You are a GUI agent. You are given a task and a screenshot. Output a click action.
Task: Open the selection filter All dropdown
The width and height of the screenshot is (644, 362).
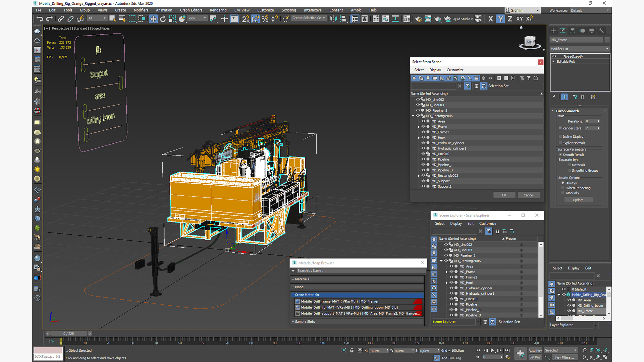[97, 18]
